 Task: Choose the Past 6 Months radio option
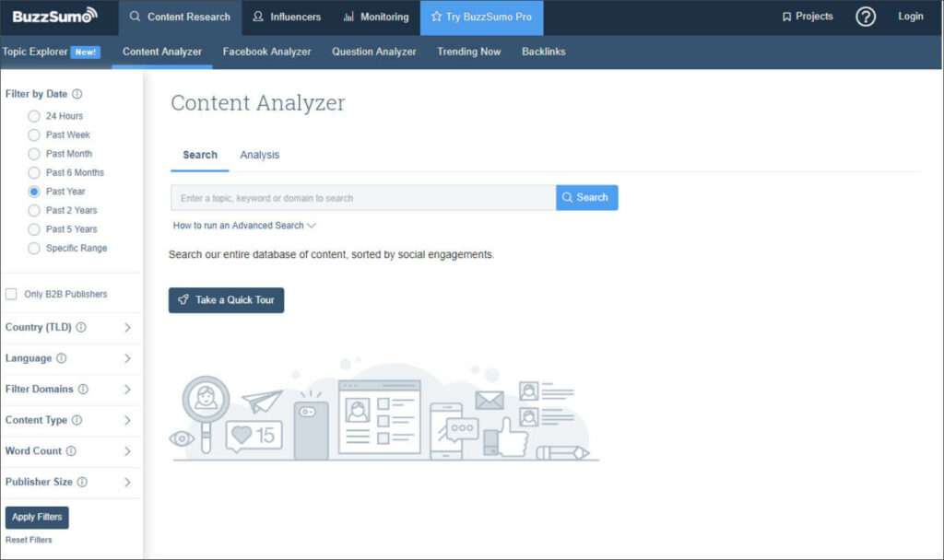[34, 172]
